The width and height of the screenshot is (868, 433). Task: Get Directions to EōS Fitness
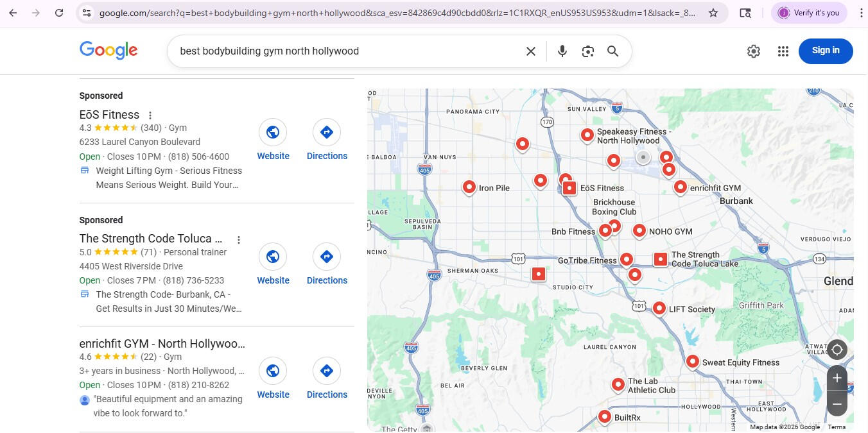[327, 140]
